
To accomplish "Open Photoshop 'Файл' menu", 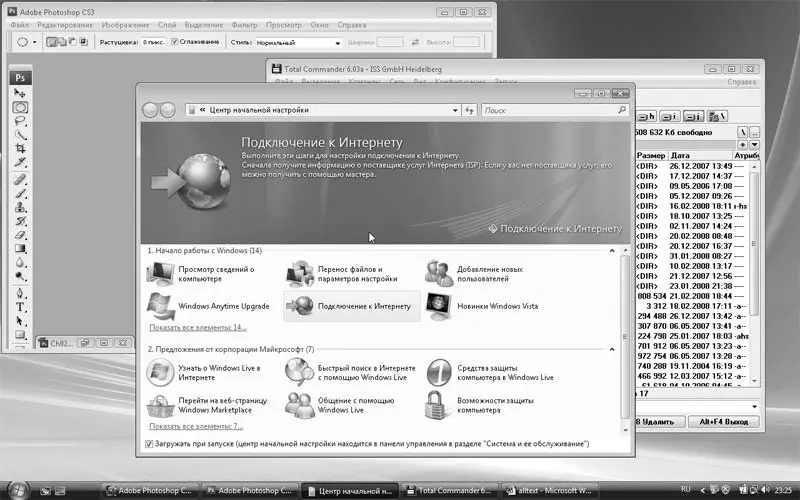I will click(19, 25).
